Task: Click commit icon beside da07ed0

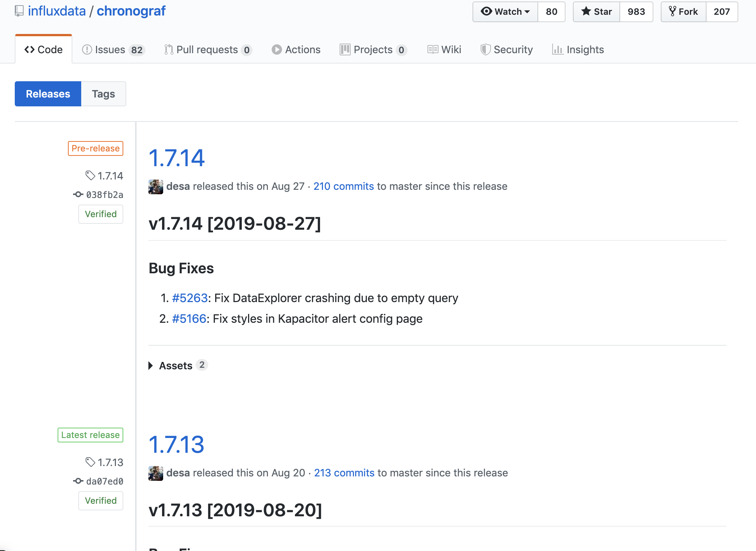Action: pyautogui.click(x=78, y=481)
